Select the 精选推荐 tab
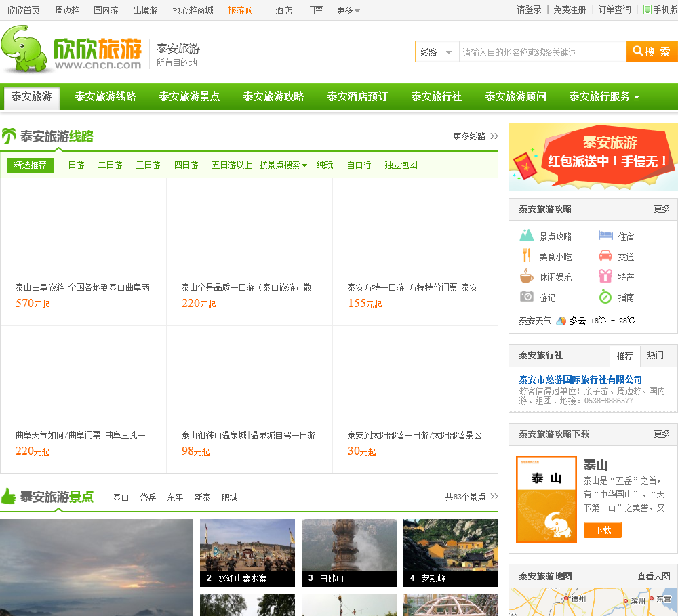This screenshot has height=616, width=678. point(31,165)
